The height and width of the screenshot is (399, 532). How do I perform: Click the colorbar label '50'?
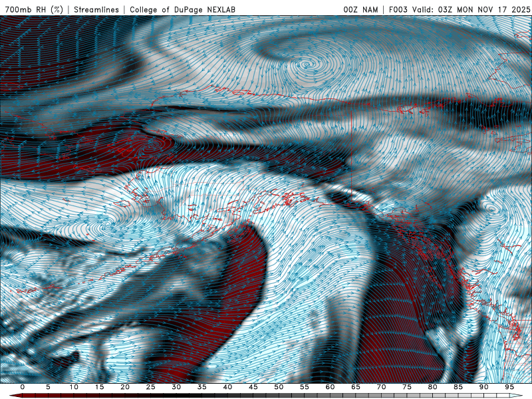coord(279,387)
